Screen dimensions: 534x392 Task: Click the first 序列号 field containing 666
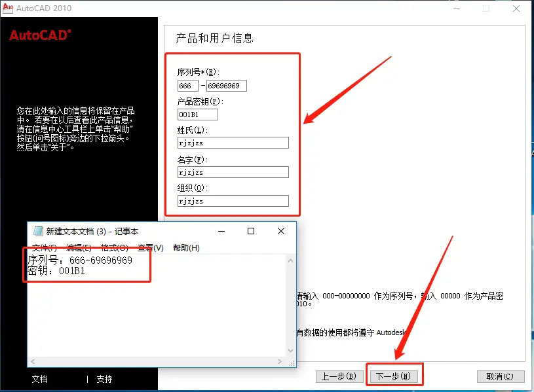(188, 86)
